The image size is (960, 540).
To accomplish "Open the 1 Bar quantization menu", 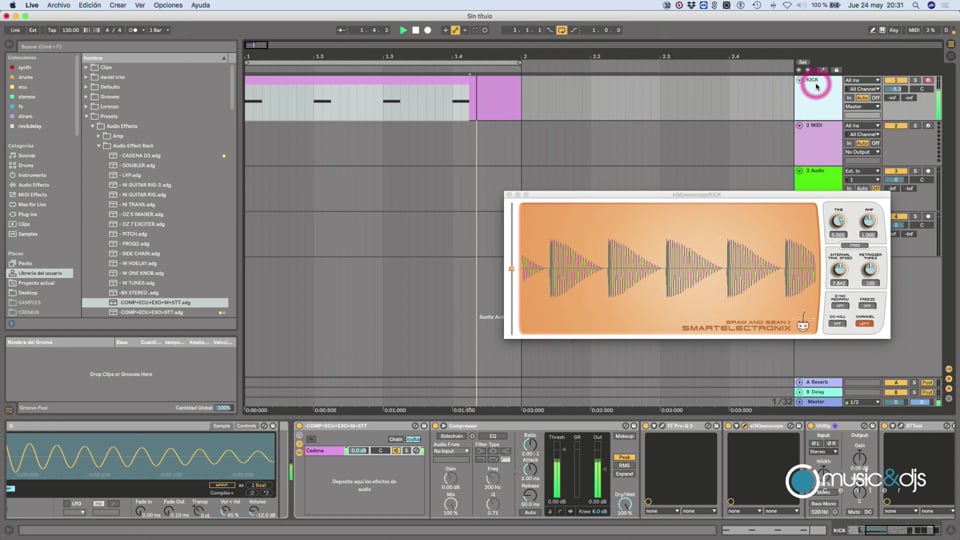I will coord(159,30).
